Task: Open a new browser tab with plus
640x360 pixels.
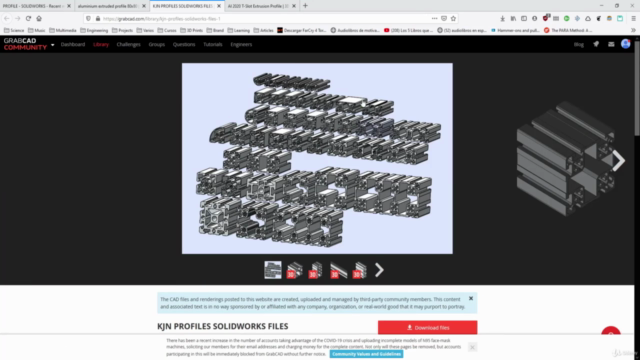Action: click(x=305, y=6)
